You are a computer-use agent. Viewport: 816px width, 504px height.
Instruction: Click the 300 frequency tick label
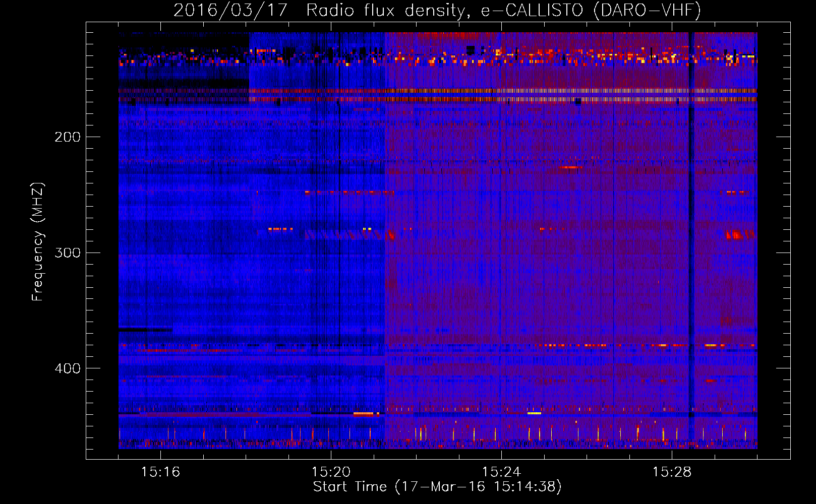(68, 253)
